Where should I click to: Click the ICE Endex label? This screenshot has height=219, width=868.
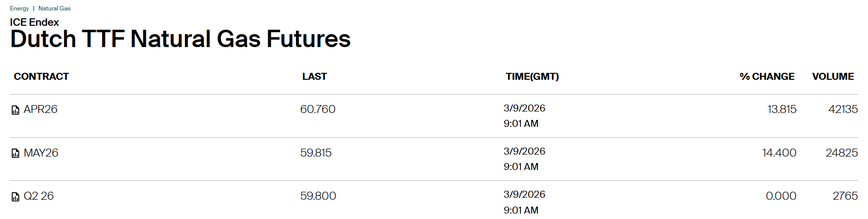pos(34,22)
